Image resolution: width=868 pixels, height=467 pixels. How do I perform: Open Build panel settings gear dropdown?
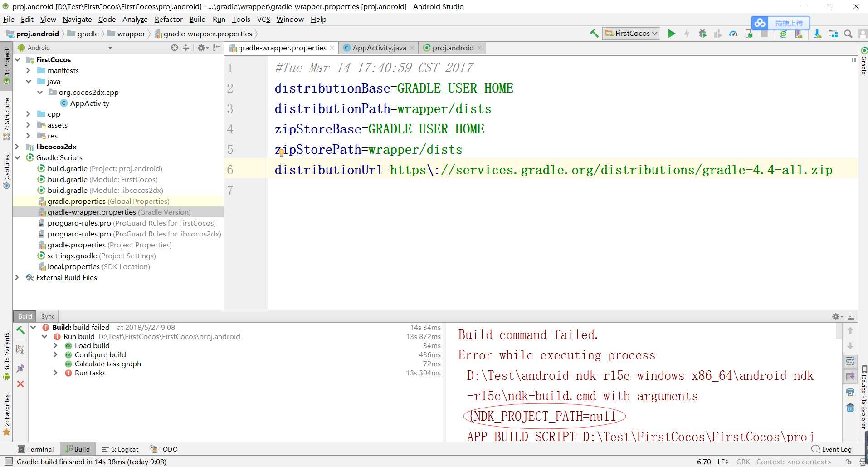tap(837, 316)
